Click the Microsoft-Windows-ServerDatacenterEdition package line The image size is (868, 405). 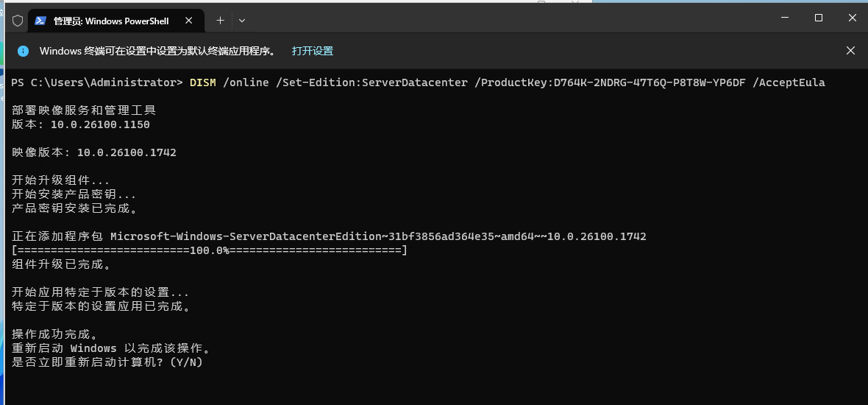tap(329, 236)
